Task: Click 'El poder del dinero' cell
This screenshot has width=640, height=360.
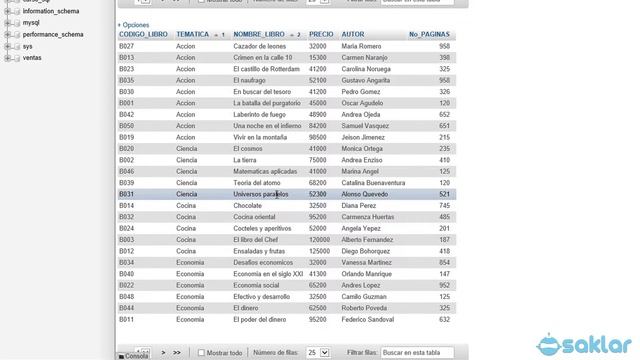Action: [260, 320]
